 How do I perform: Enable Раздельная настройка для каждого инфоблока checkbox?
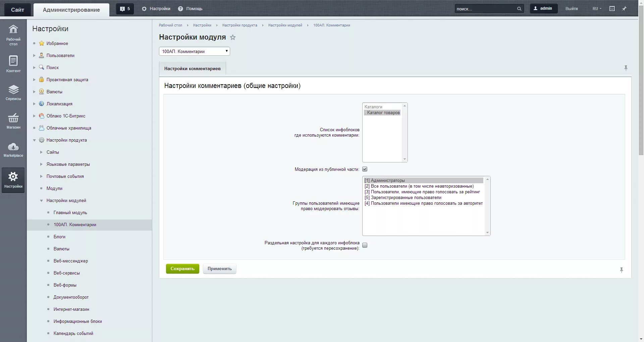(365, 245)
